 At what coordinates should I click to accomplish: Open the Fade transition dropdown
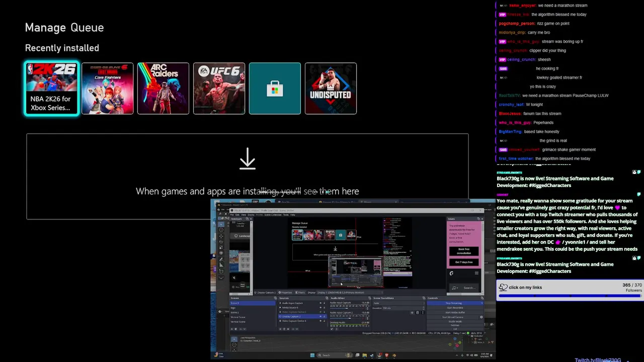[399, 303]
